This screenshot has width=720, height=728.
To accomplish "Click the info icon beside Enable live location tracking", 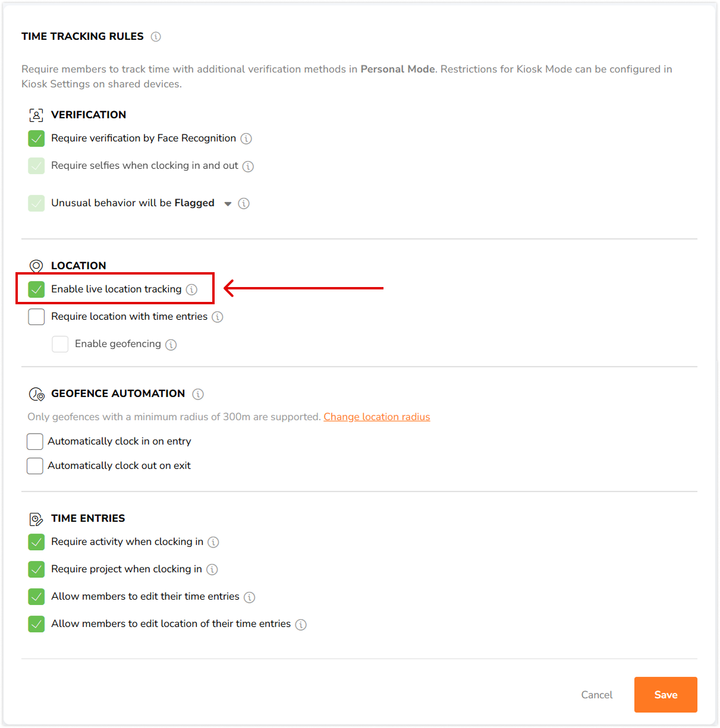I will tap(191, 289).
